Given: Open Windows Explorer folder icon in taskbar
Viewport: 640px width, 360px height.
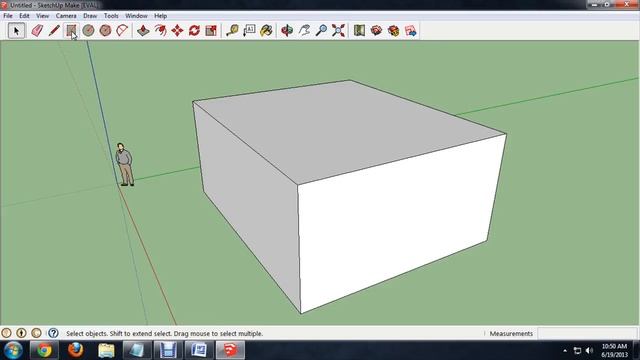Looking at the screenshot, I should pos(106,350).
